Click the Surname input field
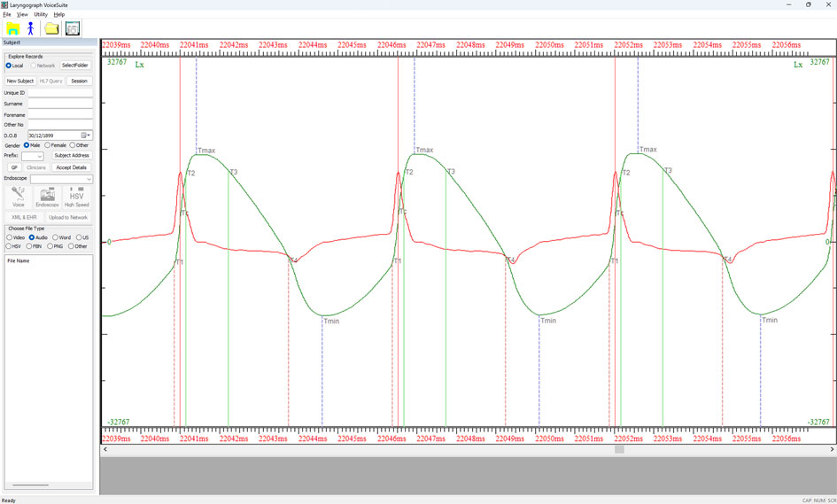The image size is (837, 504). point(60,104)
